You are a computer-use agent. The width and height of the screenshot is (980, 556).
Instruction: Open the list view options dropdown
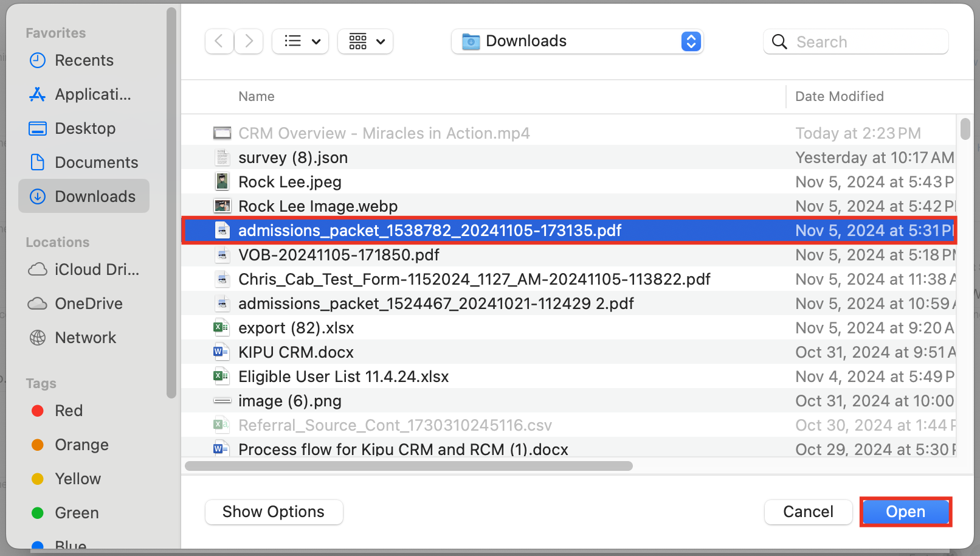tap(300, 41)
